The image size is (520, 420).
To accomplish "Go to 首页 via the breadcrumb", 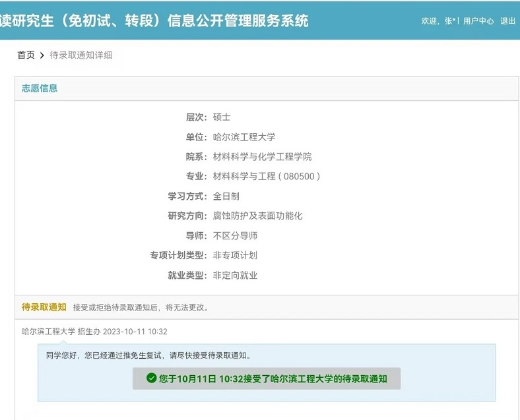I will coord(26,55).
